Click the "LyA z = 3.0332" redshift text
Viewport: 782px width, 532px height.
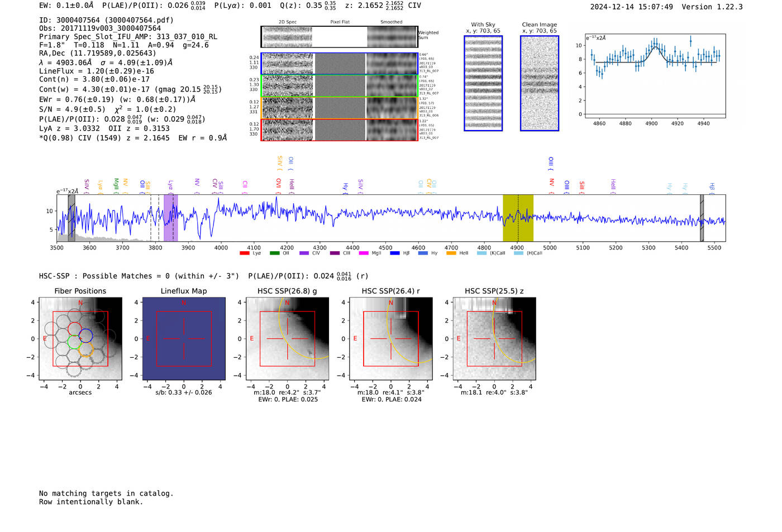(x=69, y=128)
